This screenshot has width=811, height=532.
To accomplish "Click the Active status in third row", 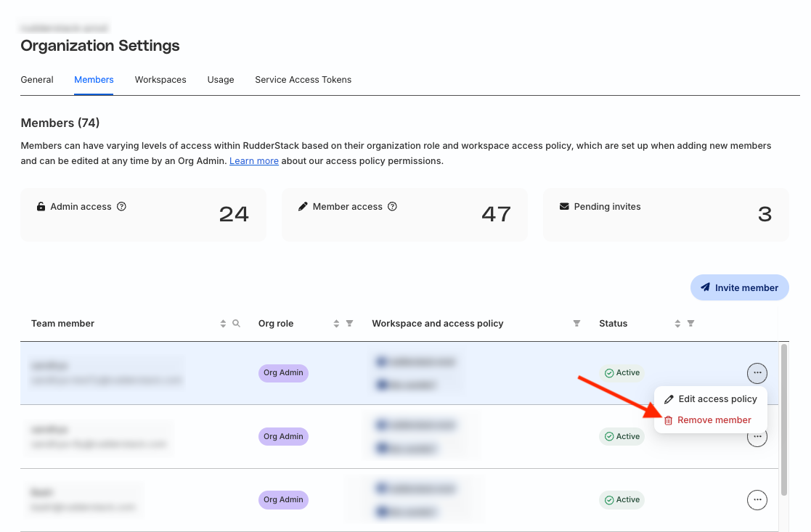I will click(622, 500).
